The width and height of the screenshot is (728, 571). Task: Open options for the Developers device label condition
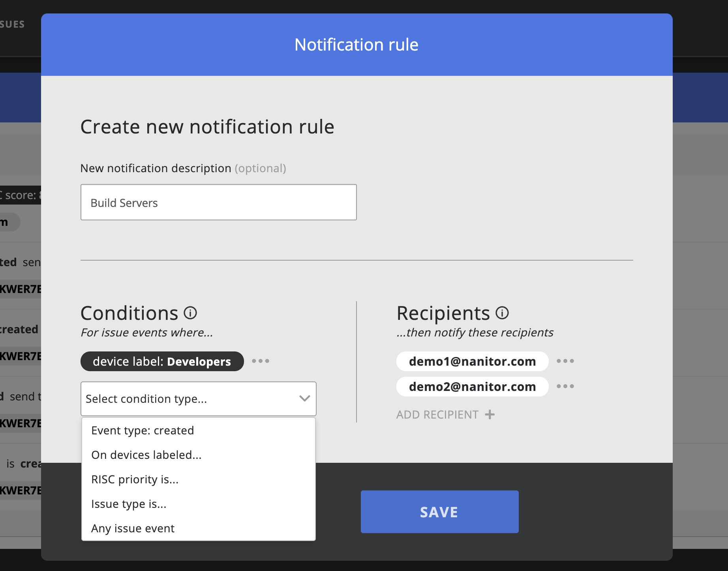pyautogui.click(x=261, y=361)
